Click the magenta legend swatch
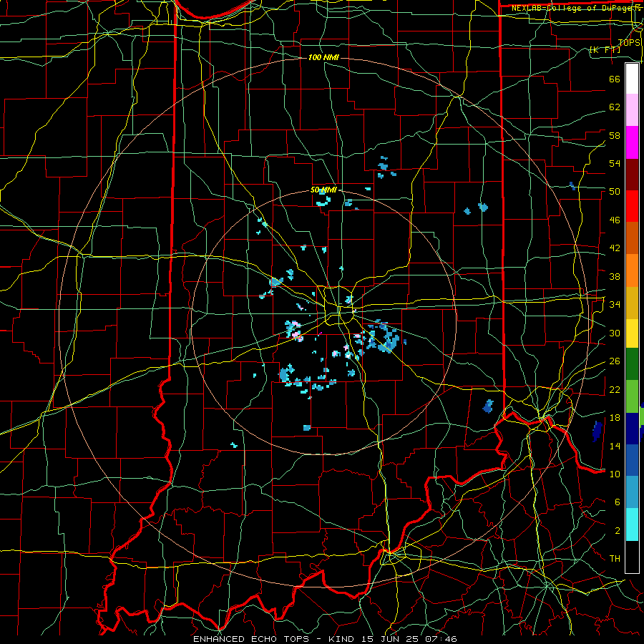This screenshot has height=644, width=644. 632,142
